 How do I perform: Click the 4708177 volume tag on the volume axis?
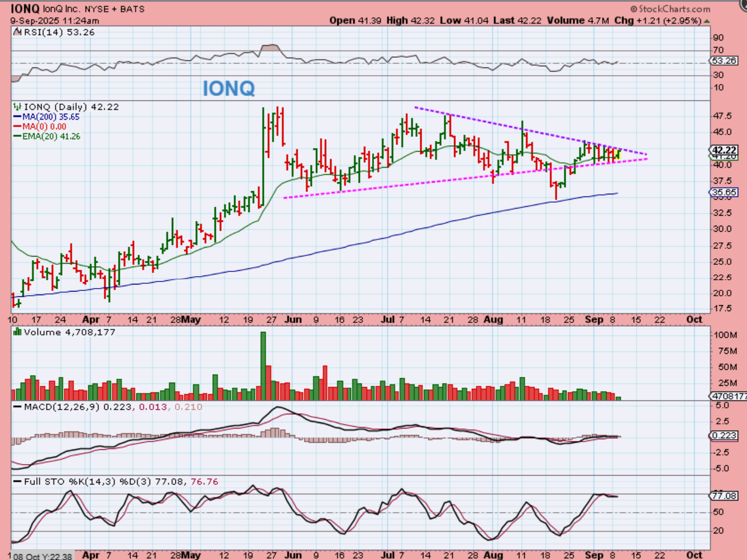tap(729, 396)
